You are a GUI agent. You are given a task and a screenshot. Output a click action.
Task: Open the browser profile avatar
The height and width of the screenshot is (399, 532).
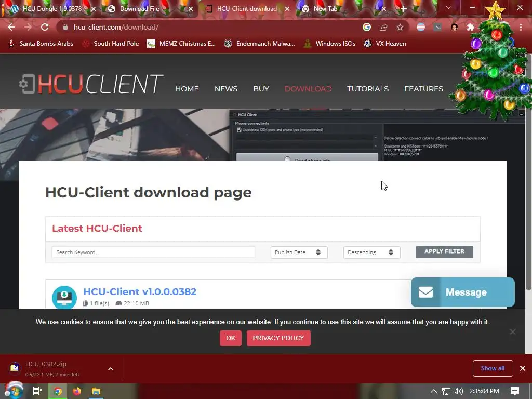point(454,27)
